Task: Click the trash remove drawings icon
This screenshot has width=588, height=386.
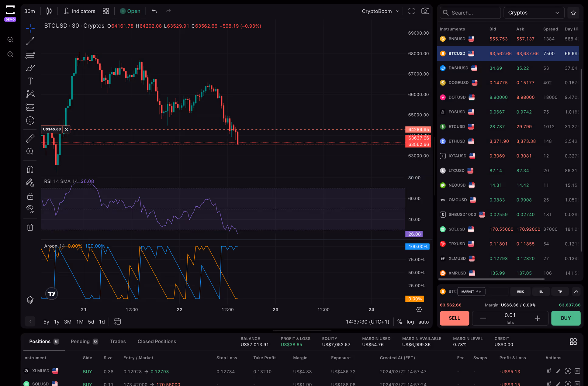Action: (30, 227)
